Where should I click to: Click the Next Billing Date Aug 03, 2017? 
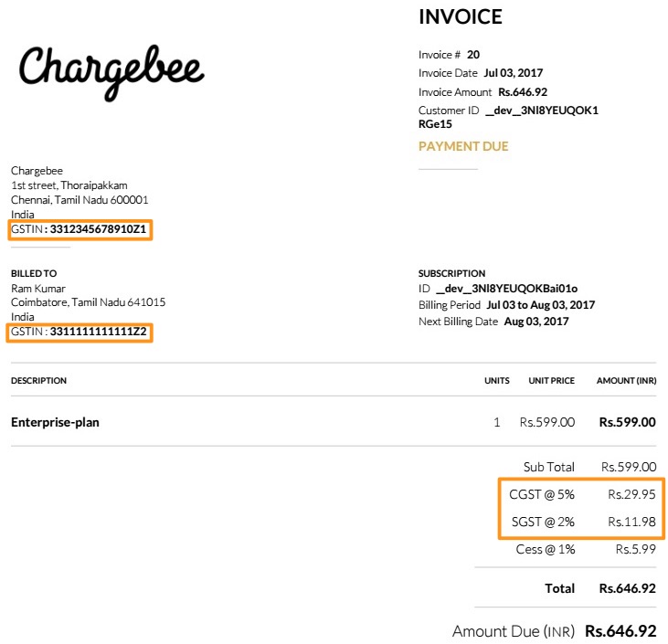coord(535,322)
